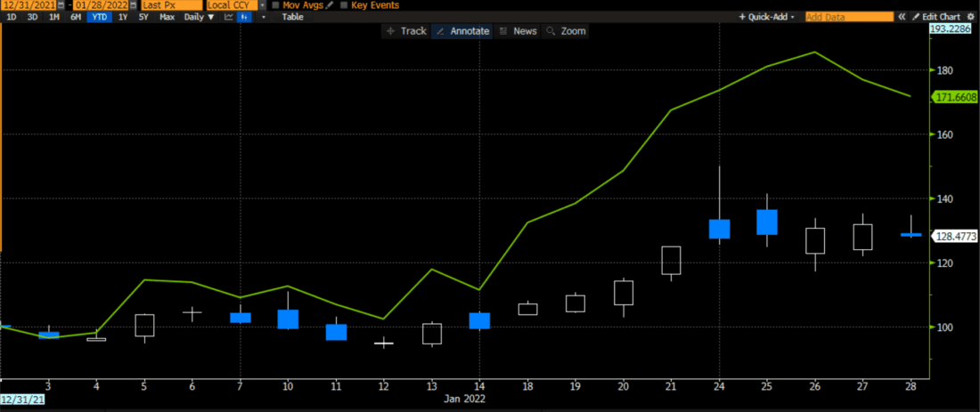This screenshot has width=980, height=412.
Task: Click the end date field 01/28/2022
Action: pyautogui.click(x=101, y=5)
